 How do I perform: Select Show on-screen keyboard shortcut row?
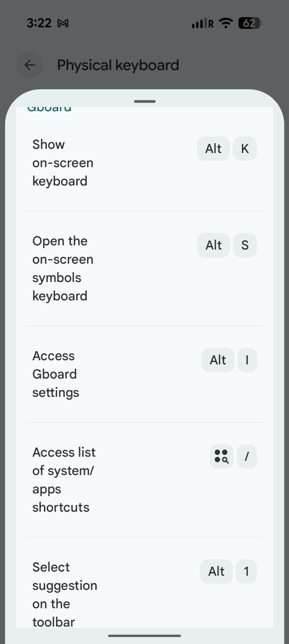(x=63, y=163)
